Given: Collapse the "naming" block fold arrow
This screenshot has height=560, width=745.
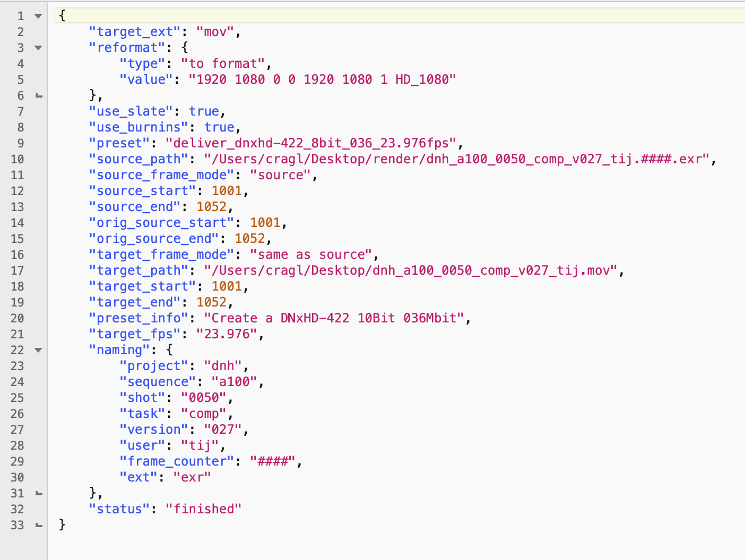Looking at the screenshot, I should tap(38, 350).
